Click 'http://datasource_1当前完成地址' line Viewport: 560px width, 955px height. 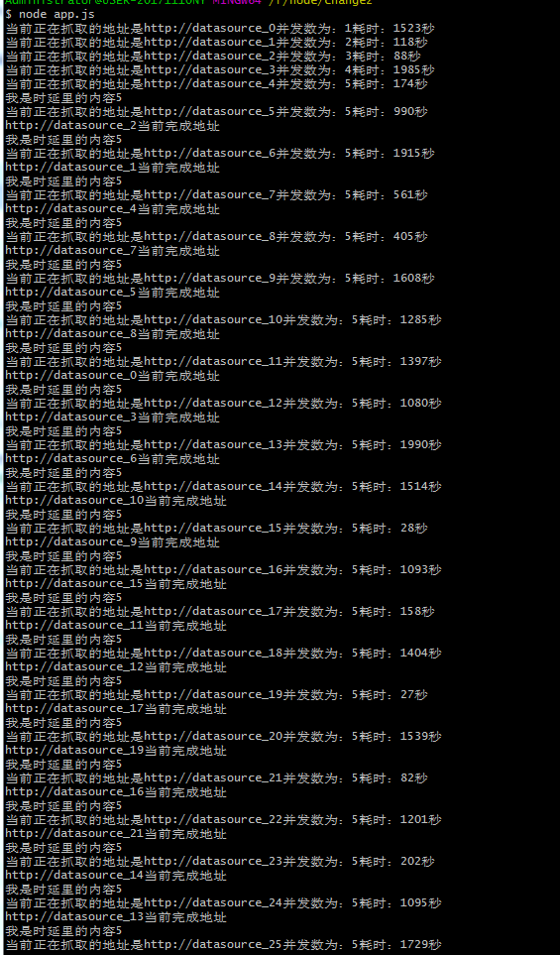pos(113,167)
